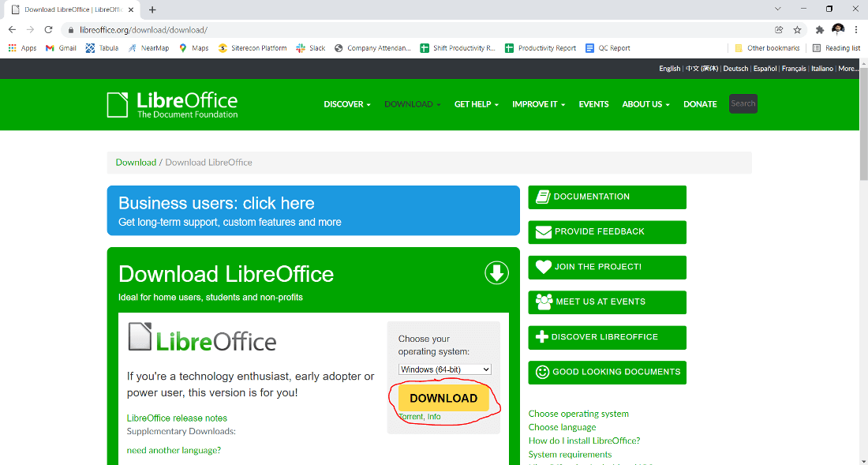The width and height of the screenshot is (868, 465).
Task: Click MEET US AT EVENTS button
Action: (x=608, y=302)
